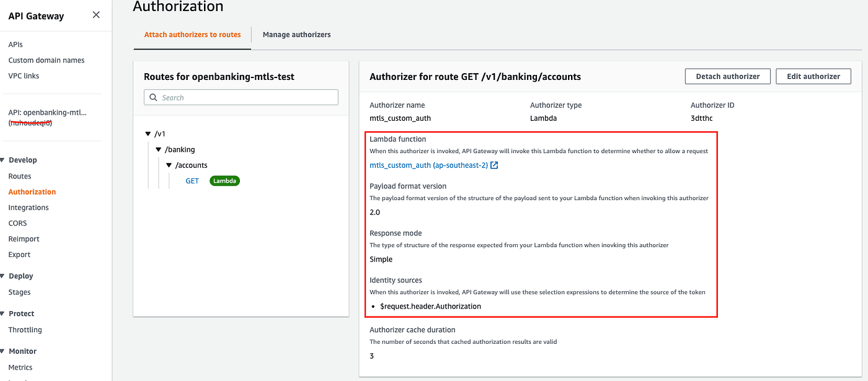Switch to Manage authorizers tab

[296, 35]
